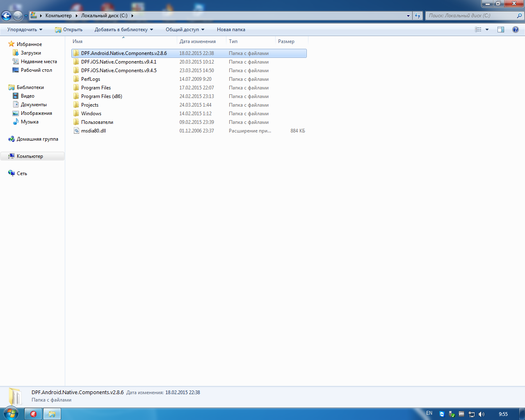The image size is (525, 420).
Task: Open the Help question mark icon
Action: pyautogui.click(x=516, y=30)
